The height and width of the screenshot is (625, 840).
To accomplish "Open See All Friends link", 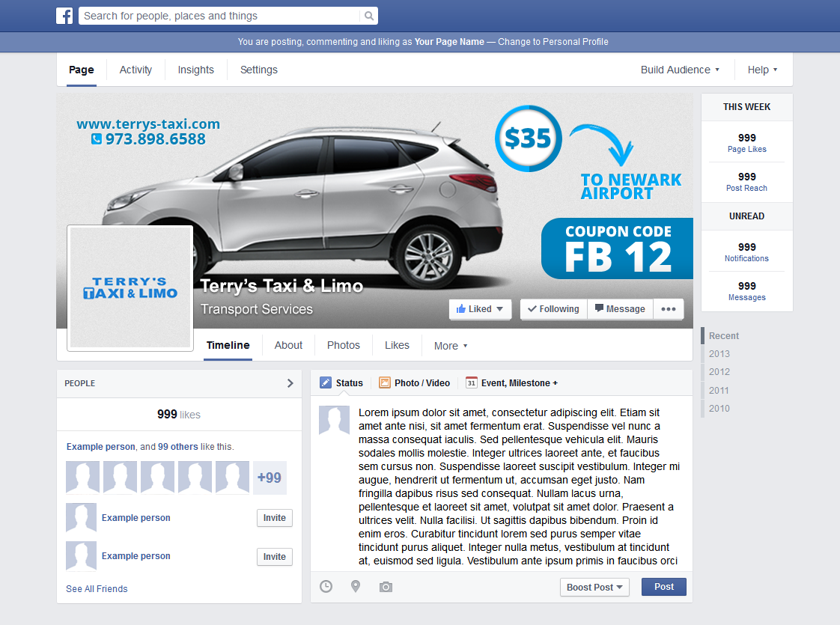I will pos(97,588).
